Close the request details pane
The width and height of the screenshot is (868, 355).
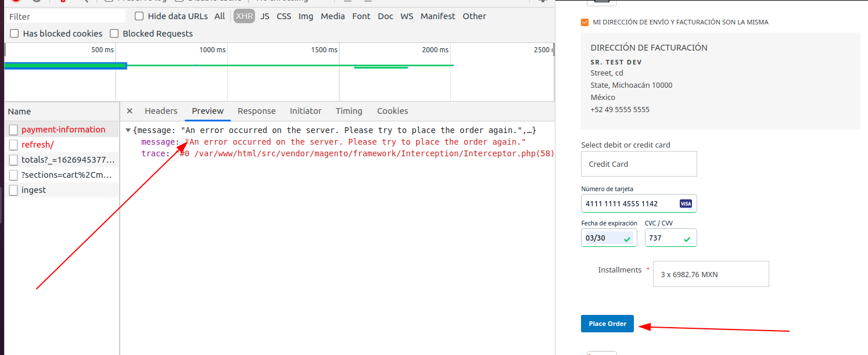pos(129,110)
